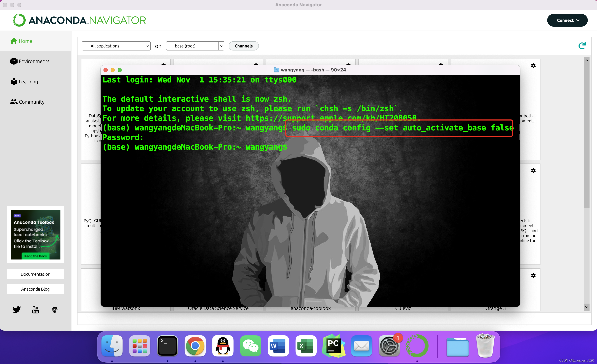Viewport: 597px width, 364px height.
Task: Open the Documentation link
Action: (35, 274)
